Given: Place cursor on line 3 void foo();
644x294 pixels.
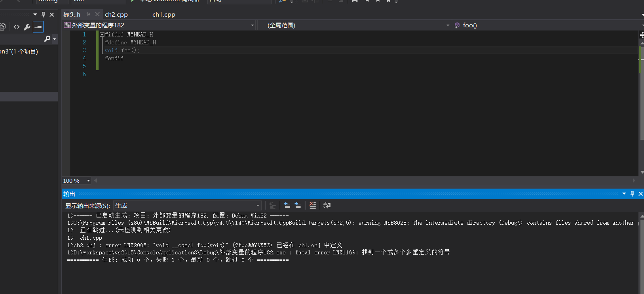Looking at the screenshot, I should 122,50.
